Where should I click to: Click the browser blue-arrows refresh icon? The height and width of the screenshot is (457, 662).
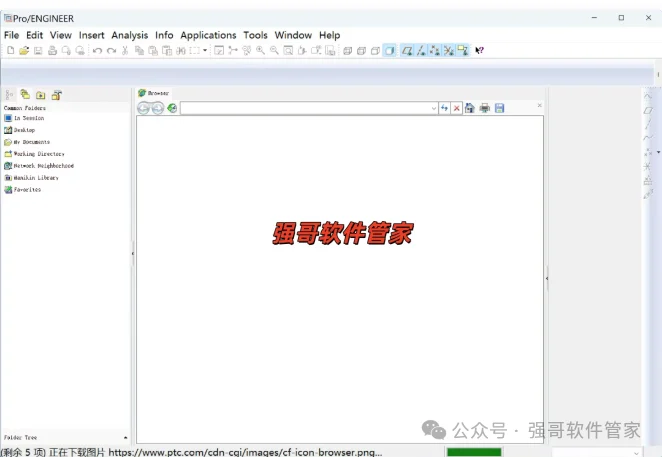pos(444,108)
